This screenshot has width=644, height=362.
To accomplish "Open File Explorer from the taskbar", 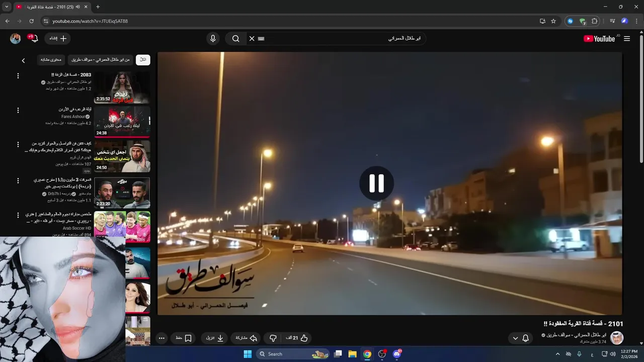I will tap(353, 354).
